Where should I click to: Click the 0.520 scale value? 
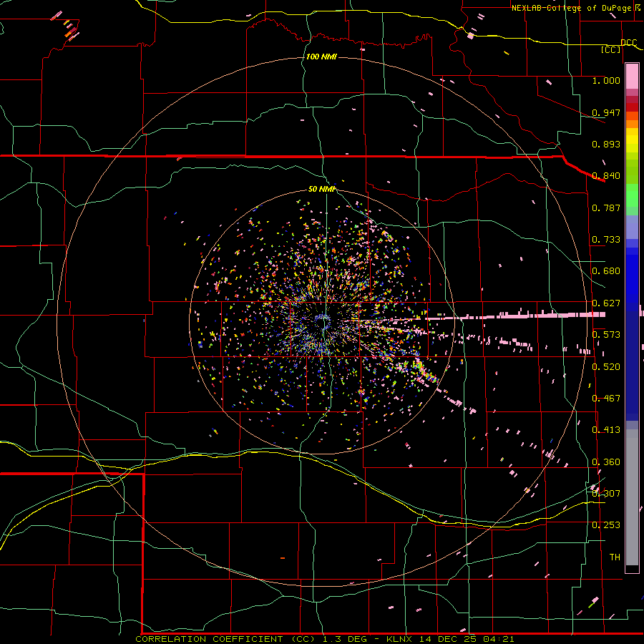pyautogui.click(x=606, y=367)
